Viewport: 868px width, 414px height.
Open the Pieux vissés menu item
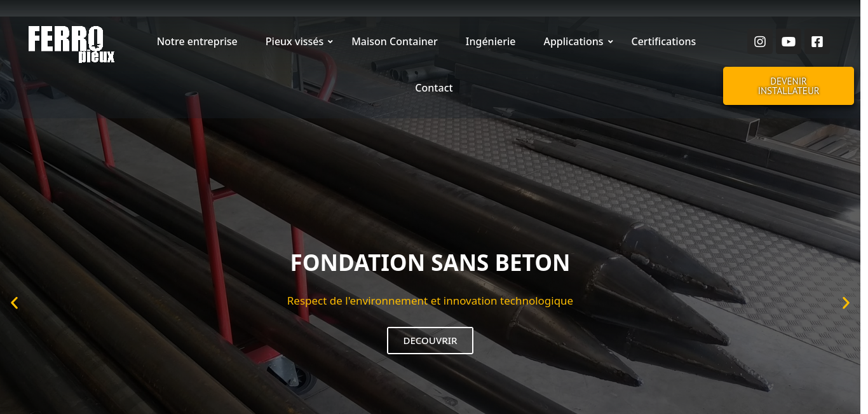[295, 41]
